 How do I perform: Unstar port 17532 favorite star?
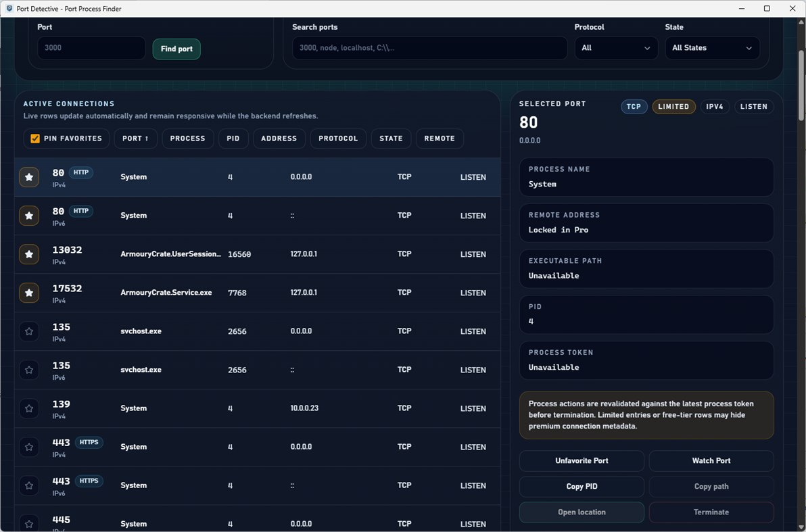[29, 293]
